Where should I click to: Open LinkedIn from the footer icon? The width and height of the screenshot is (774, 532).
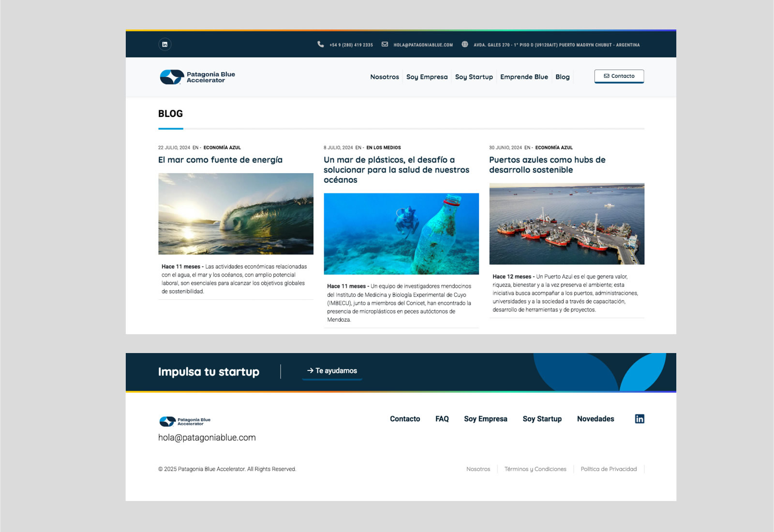click(639, 419)
